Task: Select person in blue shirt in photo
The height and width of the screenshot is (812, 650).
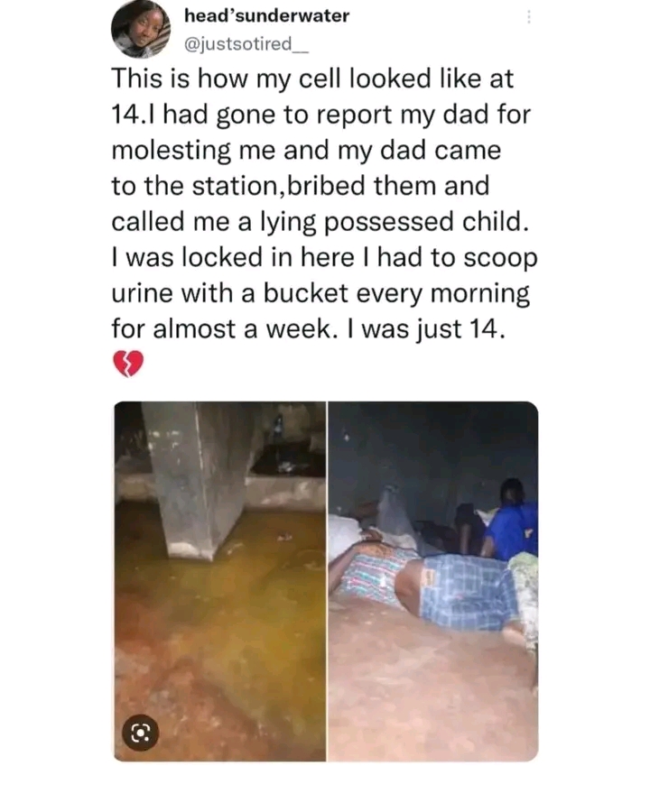Action: (511, 521)
